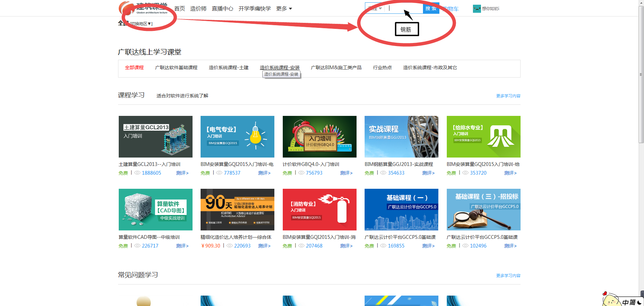
Task: Click the eye icon beside 220693 views
Action: pos(229,246)
